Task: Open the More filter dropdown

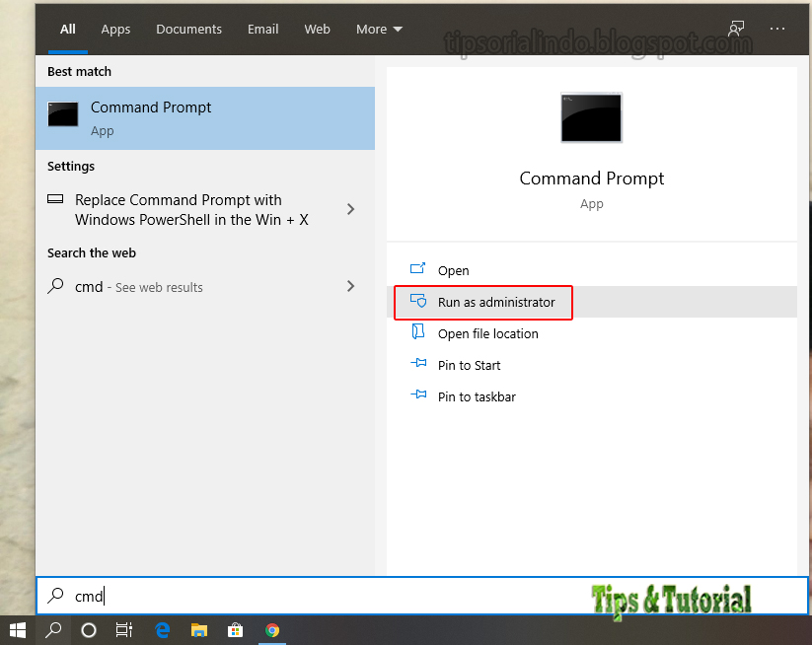Action: tap(378, 29)
